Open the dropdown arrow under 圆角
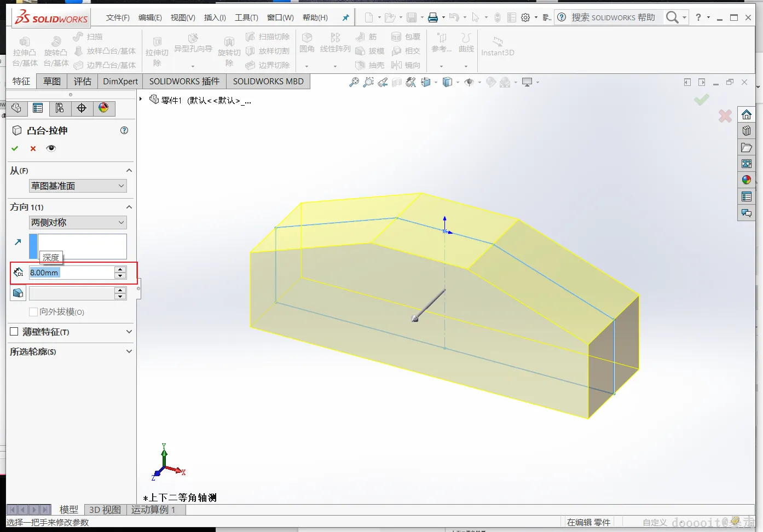 tap(307, 66)
